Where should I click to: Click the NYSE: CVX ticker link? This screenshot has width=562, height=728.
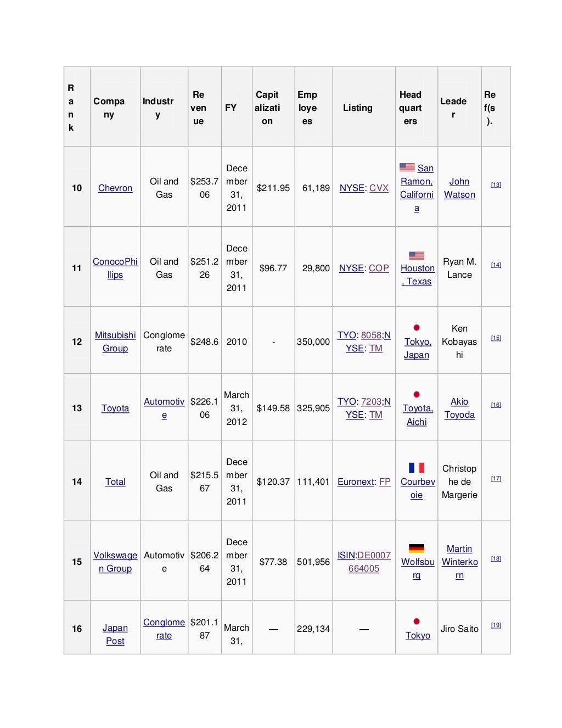[x=364, y=188]
